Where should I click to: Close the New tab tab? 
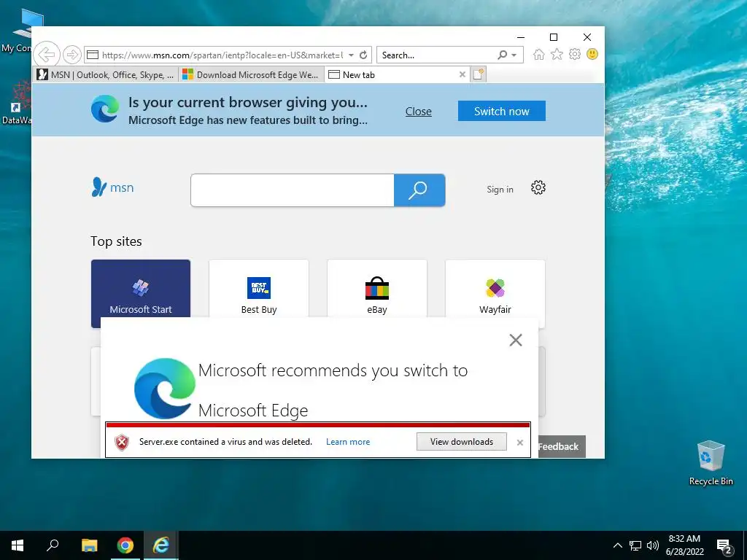(462, 75)
